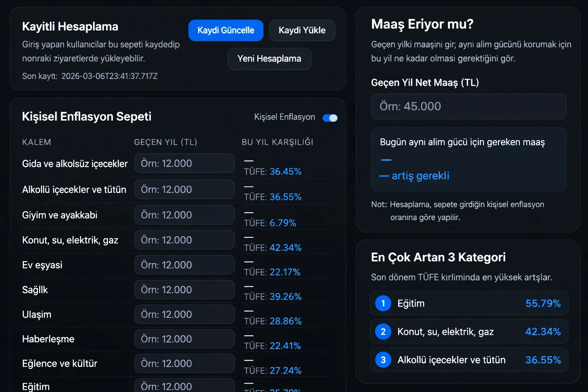
Task: Select the number 1 badge beside Eğitim
Action: [x=382, y=303]
